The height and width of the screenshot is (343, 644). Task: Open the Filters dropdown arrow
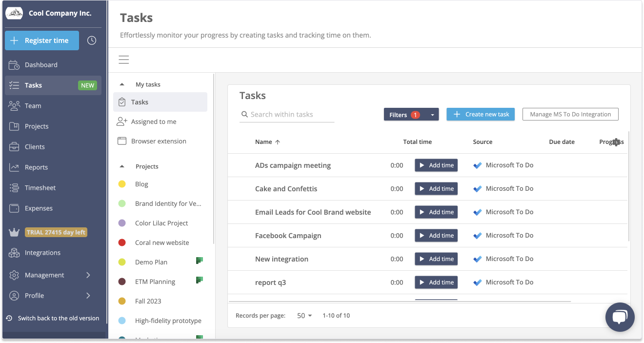point(432,115)
